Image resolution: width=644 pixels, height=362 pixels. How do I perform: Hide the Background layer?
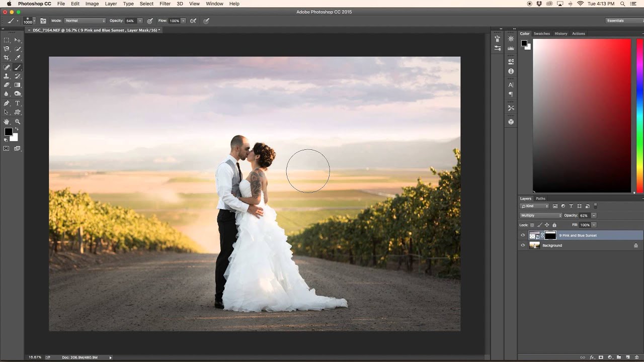pos(523,245)
